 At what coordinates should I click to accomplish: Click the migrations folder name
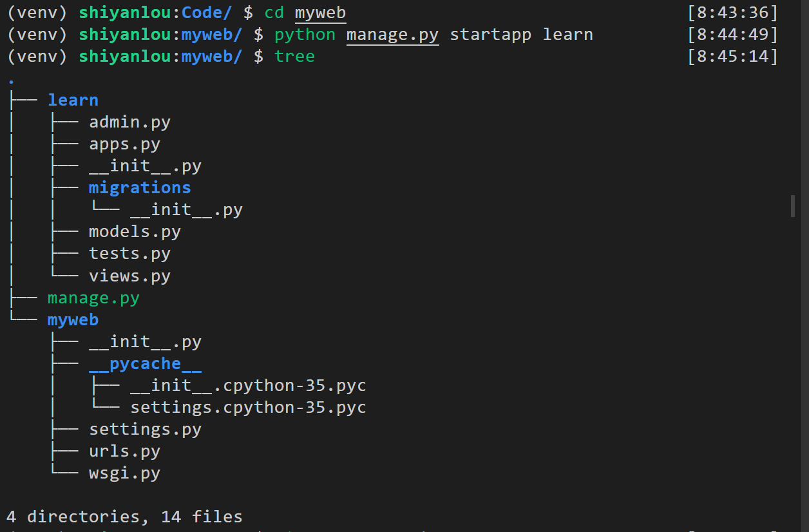pyautogui.click(x=140, y=187)
